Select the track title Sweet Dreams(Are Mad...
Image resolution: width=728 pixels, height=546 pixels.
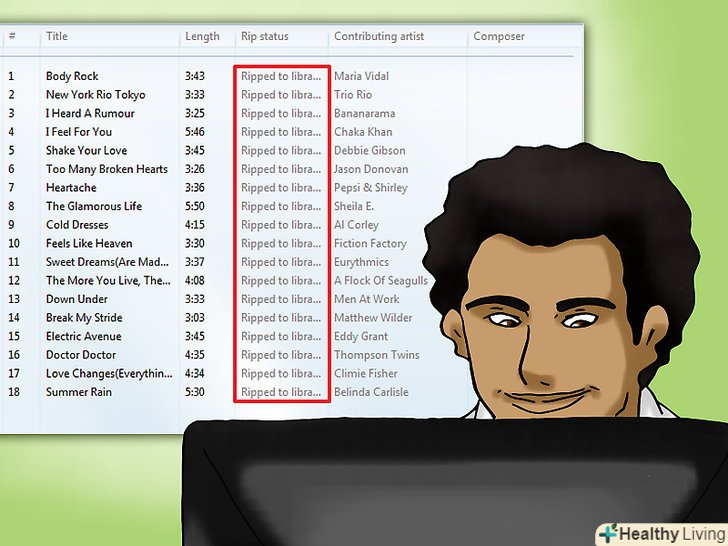pyautogui.click(x=107, y=262)
